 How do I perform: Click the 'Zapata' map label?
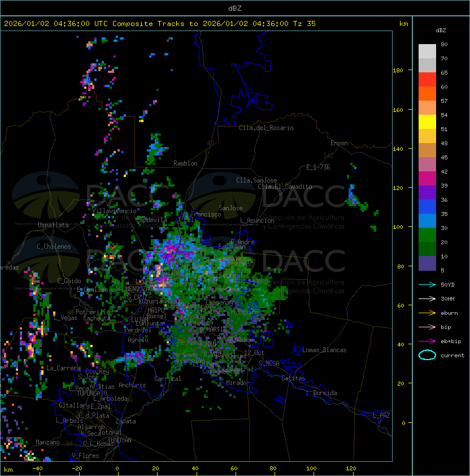(125, 421)
